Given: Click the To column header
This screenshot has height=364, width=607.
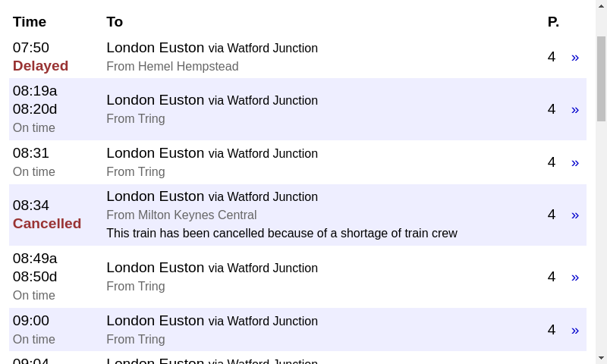Looking at the screenshot, I should pos(115,22).
